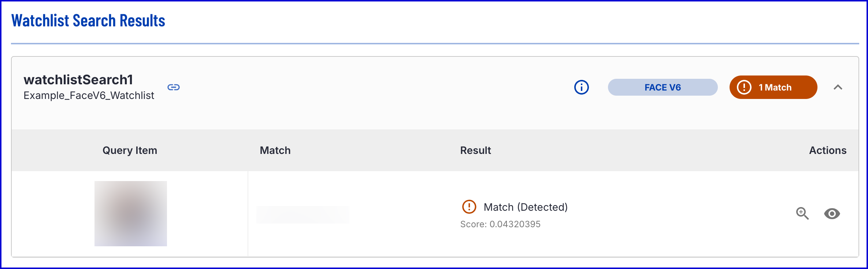Select the Query Item column header
The height and width of the screenshot is (269, 868).
click(130, 150)
